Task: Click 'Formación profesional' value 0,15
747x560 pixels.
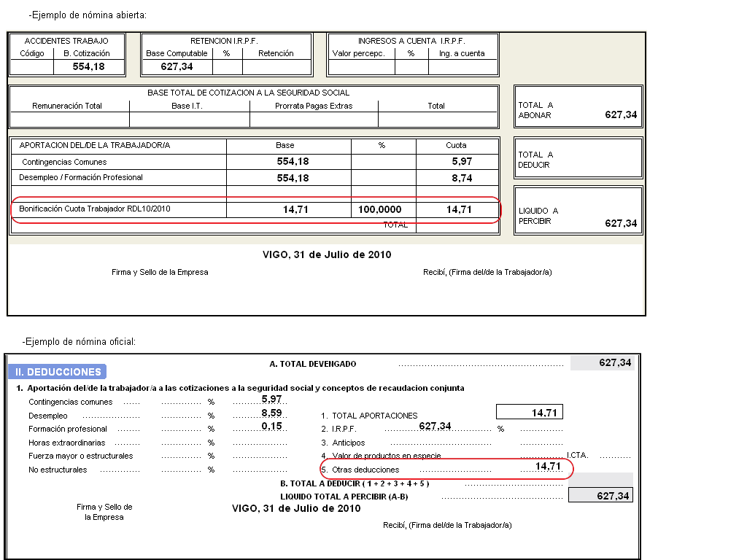Action: coord(271,426)
